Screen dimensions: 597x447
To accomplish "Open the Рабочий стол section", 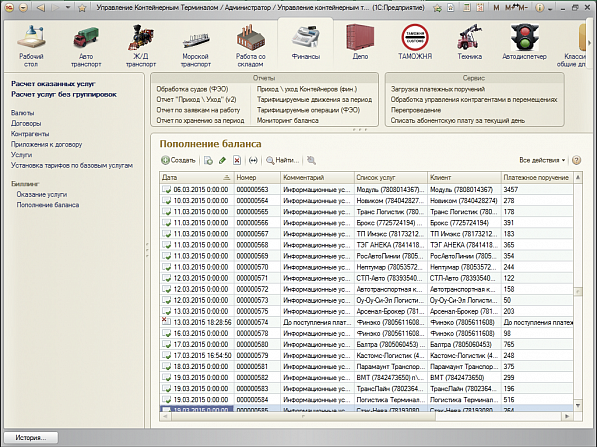I will [x=31, y=46].
